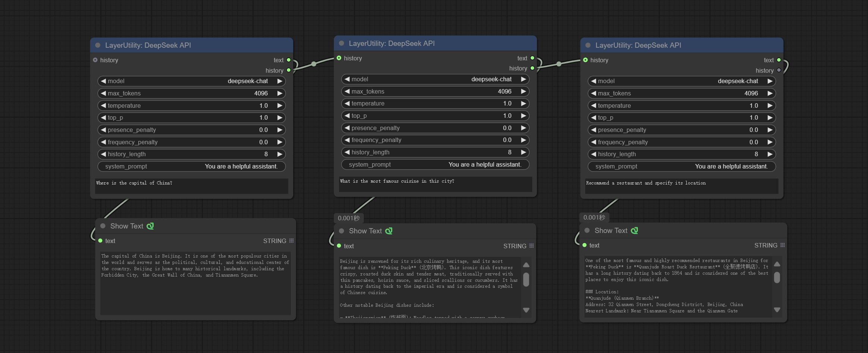This screenshot has height=353, width=868.
Task: Click grid icon next to STRING on middle Show Text
Action: (x=532, y=246)
